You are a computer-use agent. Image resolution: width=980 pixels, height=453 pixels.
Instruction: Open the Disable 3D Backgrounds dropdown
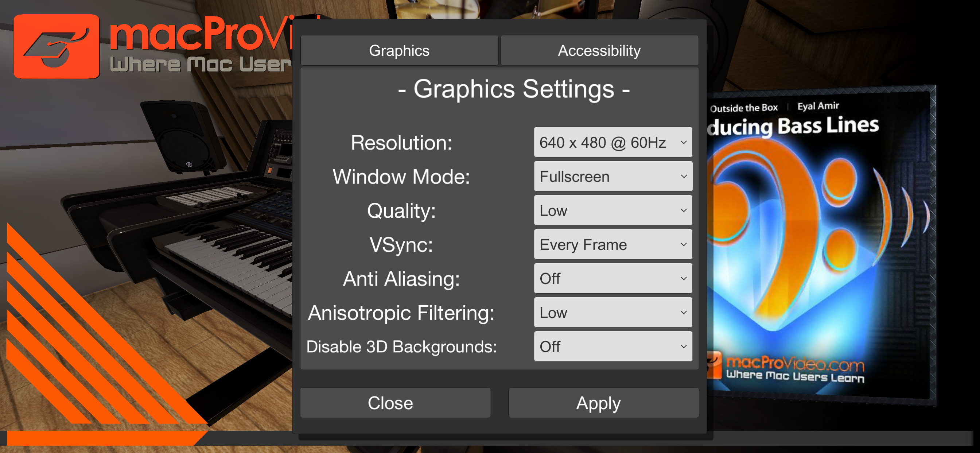tap(613, 346)
